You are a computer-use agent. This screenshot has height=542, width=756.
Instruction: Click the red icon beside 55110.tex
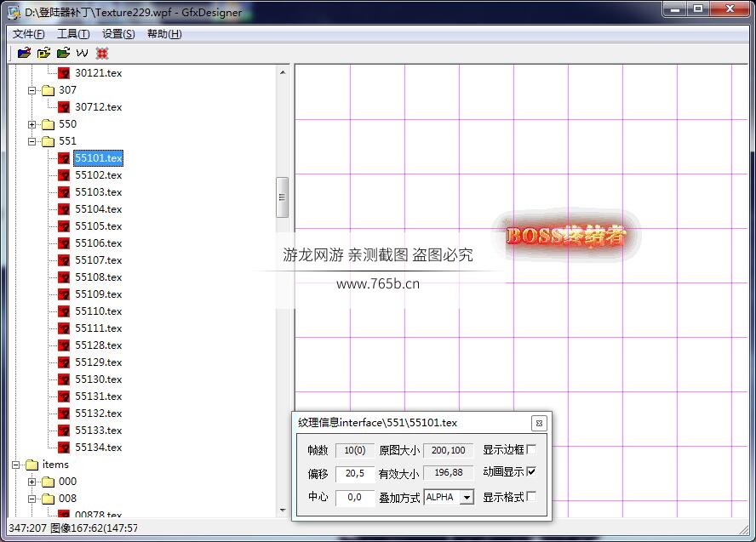pyautogui.click(x=64, y=311)
